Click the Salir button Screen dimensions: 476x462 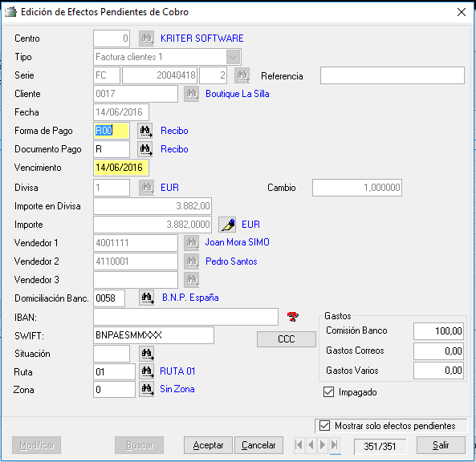point(441,445)
